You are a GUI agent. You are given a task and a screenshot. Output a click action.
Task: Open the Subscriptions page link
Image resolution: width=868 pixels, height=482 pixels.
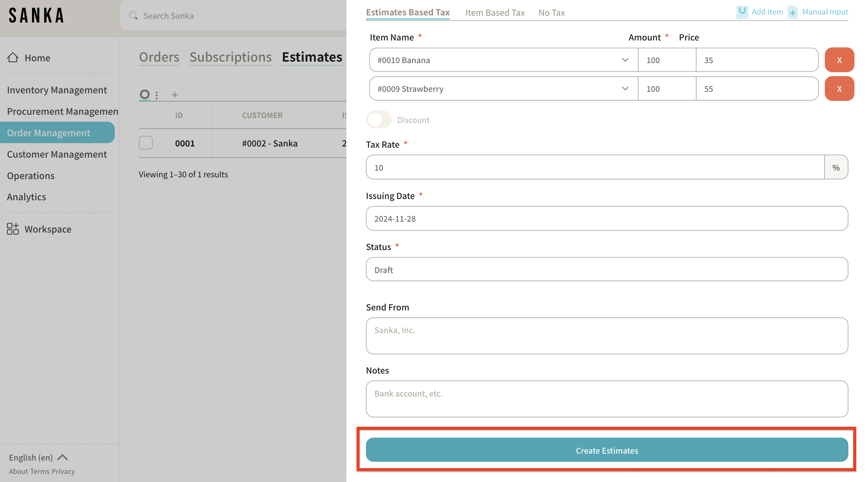[230, 57]
